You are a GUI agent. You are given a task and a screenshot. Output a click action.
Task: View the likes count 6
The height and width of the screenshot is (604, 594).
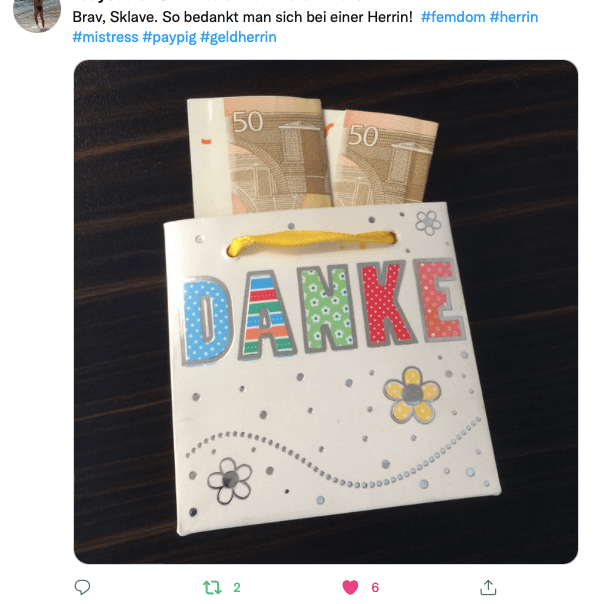[x=375, y=587]
